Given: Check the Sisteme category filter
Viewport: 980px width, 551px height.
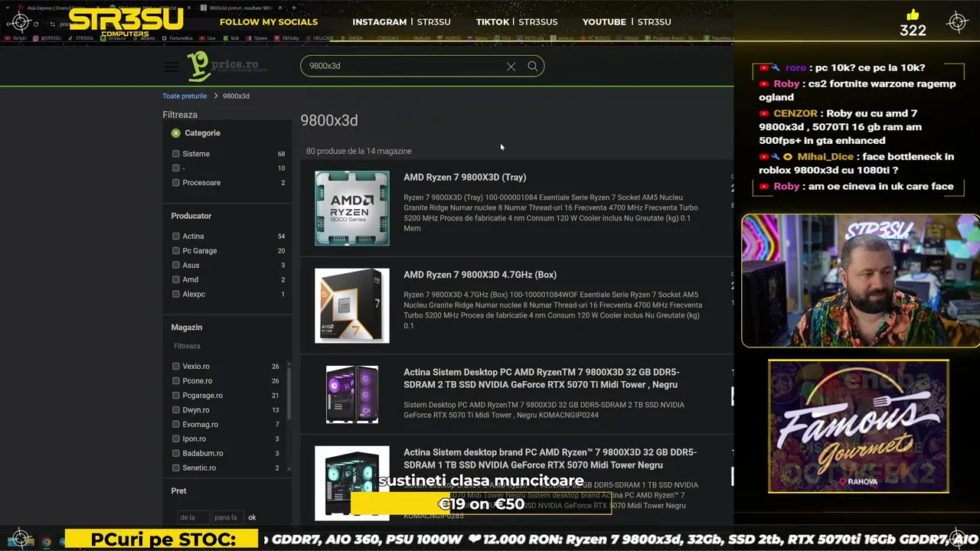Looking at the screenshot, I should pyautogui.click(x=176, y=154).
